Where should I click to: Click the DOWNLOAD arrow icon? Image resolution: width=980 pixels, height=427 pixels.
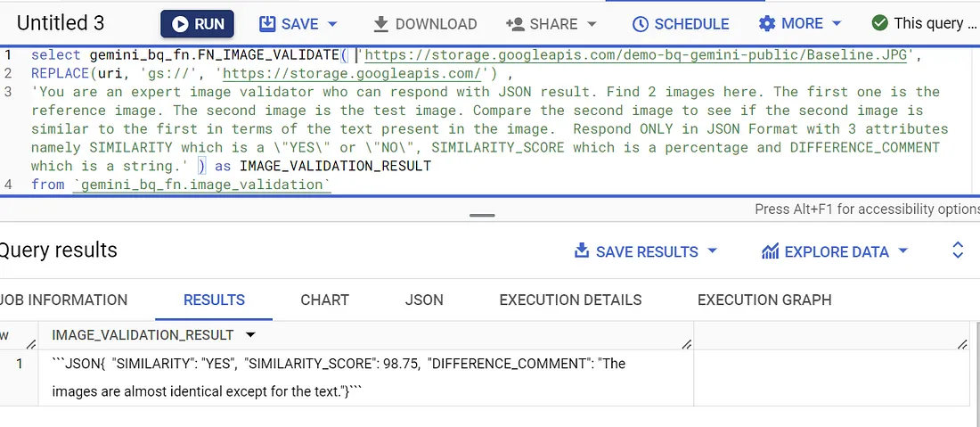(381, 24)
